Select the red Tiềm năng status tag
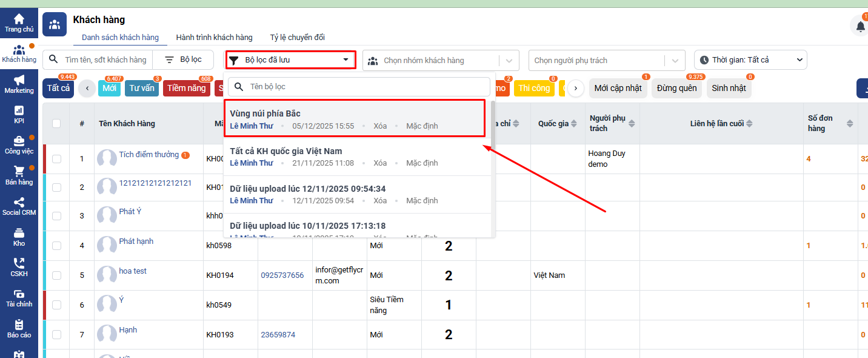 pos(186,89)
